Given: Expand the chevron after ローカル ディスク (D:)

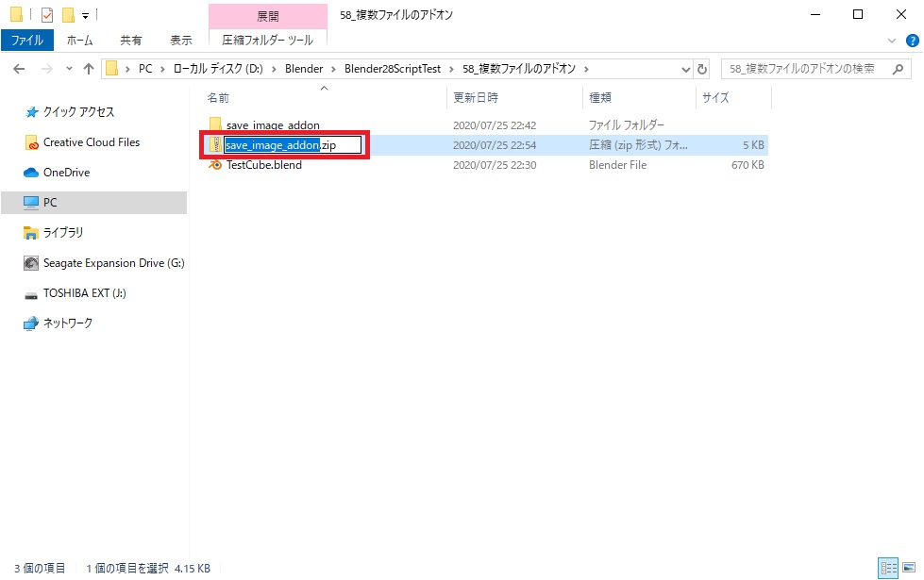Looking at the screenshot, I should point(274,69).
